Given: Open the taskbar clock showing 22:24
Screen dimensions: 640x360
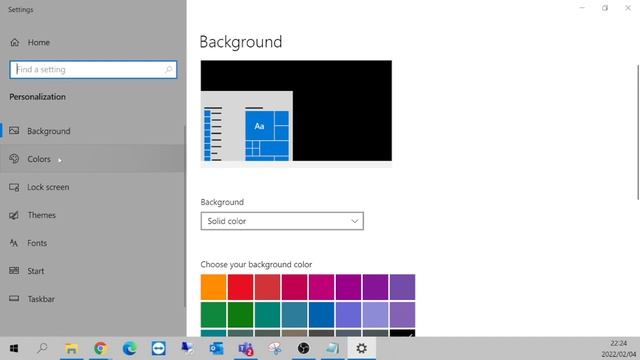Looking at the screenshot, I should pyautogui.click(x=619, y=349).
